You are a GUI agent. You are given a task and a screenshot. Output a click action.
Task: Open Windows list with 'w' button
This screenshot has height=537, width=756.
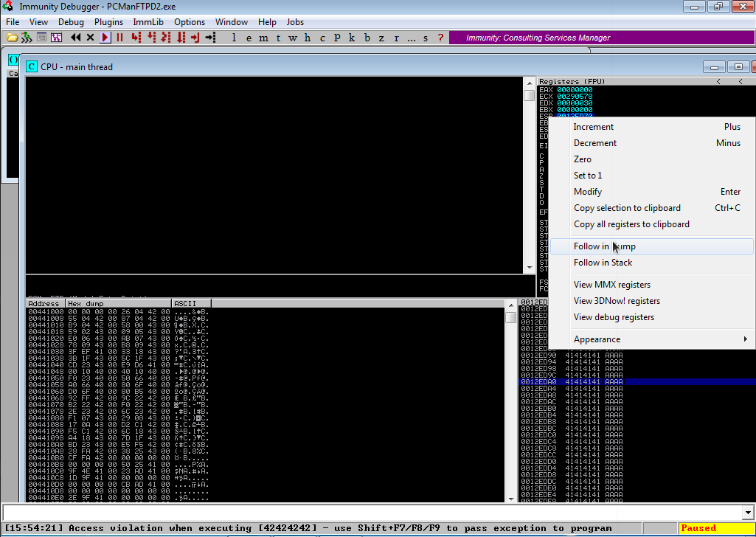coord(293,38)
